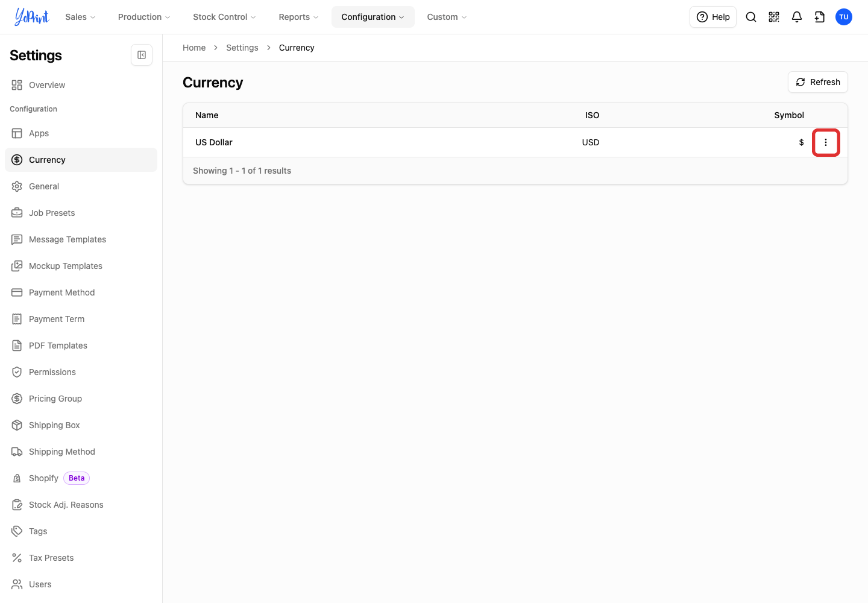Expand the Sales dropdown menu
Viewport: 868px width, 603px height.
pos(80,17)
